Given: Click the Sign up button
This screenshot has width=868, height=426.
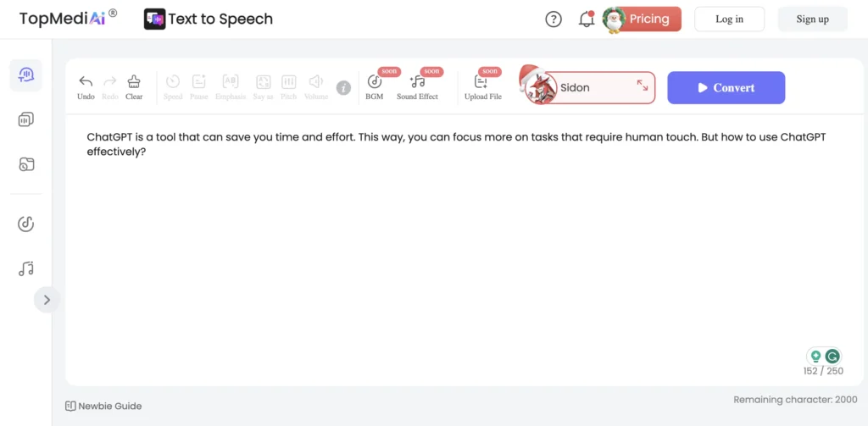Looking at the screenshot, I should point(813,19).
